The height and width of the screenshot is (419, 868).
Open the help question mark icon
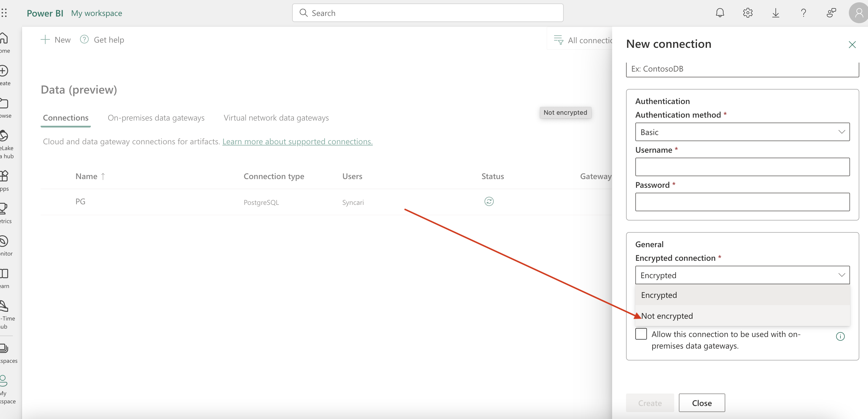[804, 13]
